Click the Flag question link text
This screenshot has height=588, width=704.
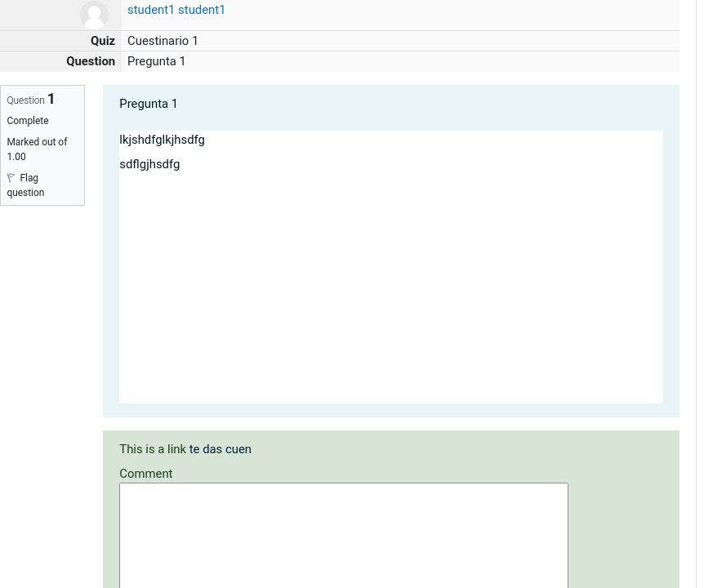coord(25,185)
